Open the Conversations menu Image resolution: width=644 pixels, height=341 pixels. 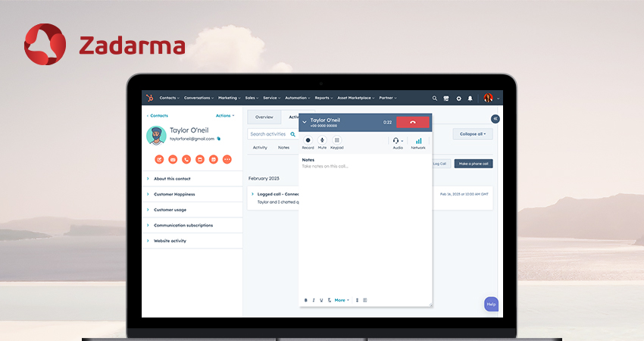click(x=199, y=98)
